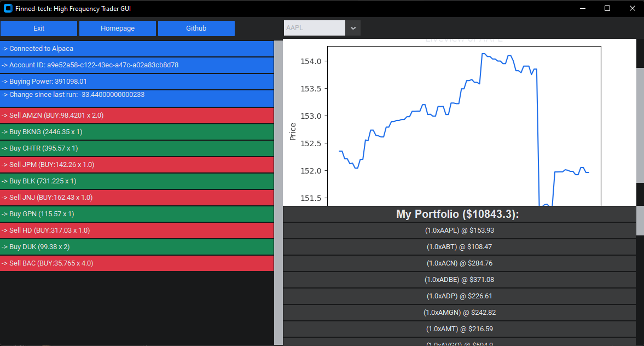Viewport: 644px width, 346px height.
Task: Click the app icon in title bar
Action: (8, 8)
